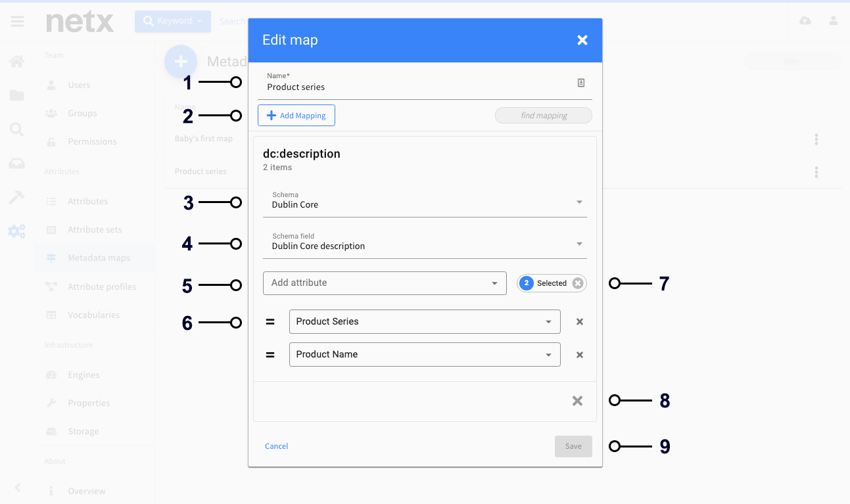Click the home icon in the sidebar
The image size is (850, 504).
coord(17,61)
